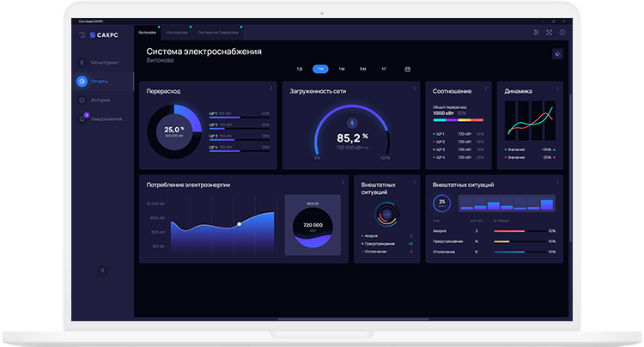Select the 1Г time period option
644x347 pixels.
click(384, 69)
